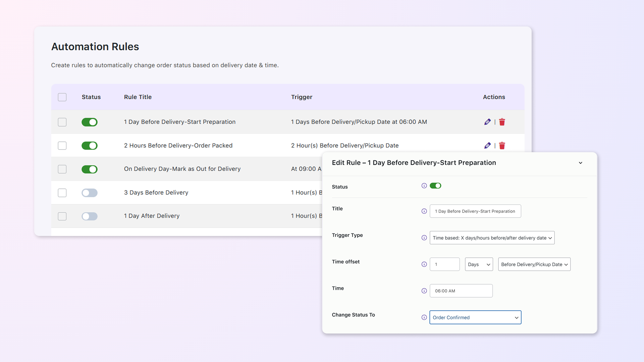Collapse the Edit Rule panel chevron
Image resolution: width=644 pixels, height=362 pixels.
[x=580, y=163]
